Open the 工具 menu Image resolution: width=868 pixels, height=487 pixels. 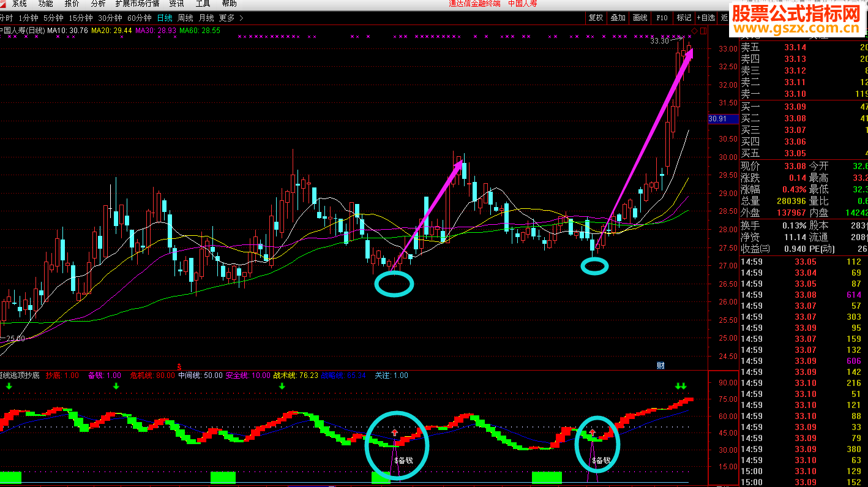[203, 4]
